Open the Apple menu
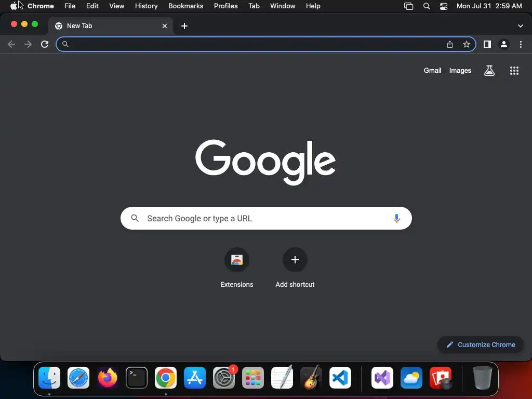 tap(13, 6)
